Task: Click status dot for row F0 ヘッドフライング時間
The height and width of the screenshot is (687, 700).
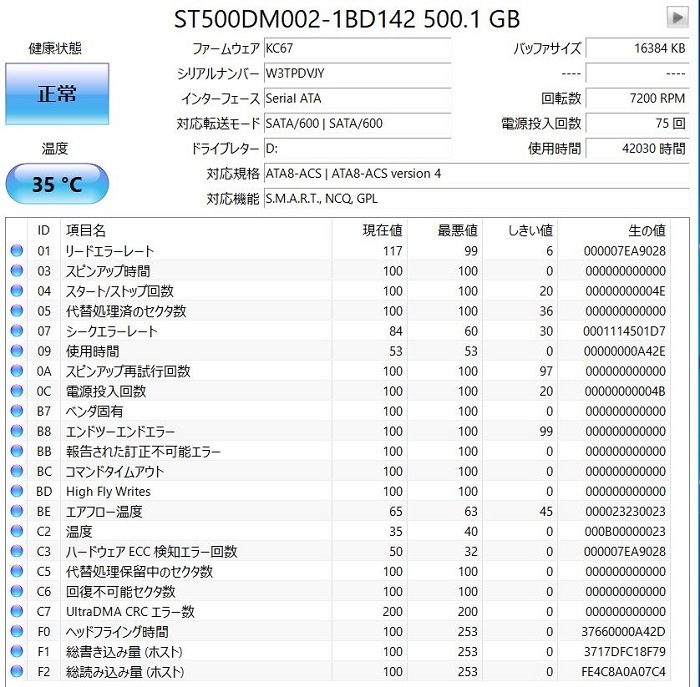Action: pyautogui.click(x=17, y=631)
